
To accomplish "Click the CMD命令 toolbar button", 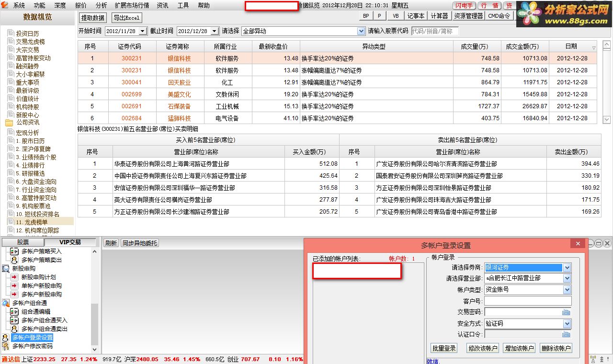I will [499, 16].
